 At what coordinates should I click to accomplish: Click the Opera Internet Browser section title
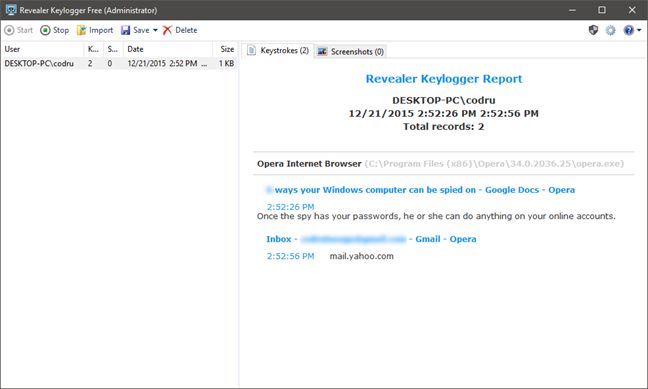[x=309, y=164]
